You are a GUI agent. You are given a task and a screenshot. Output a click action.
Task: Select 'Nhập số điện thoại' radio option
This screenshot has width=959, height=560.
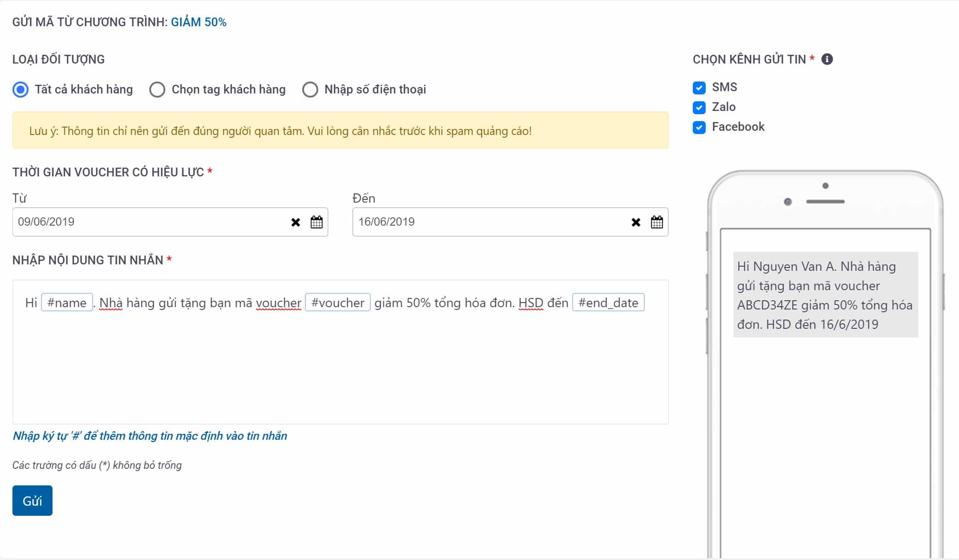(310, 89)
